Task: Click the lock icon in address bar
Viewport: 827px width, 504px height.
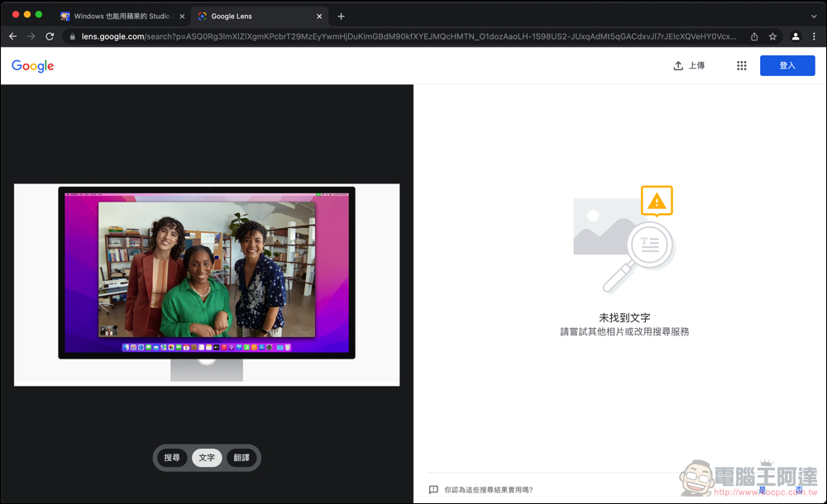Action: (x=72, y=37)
